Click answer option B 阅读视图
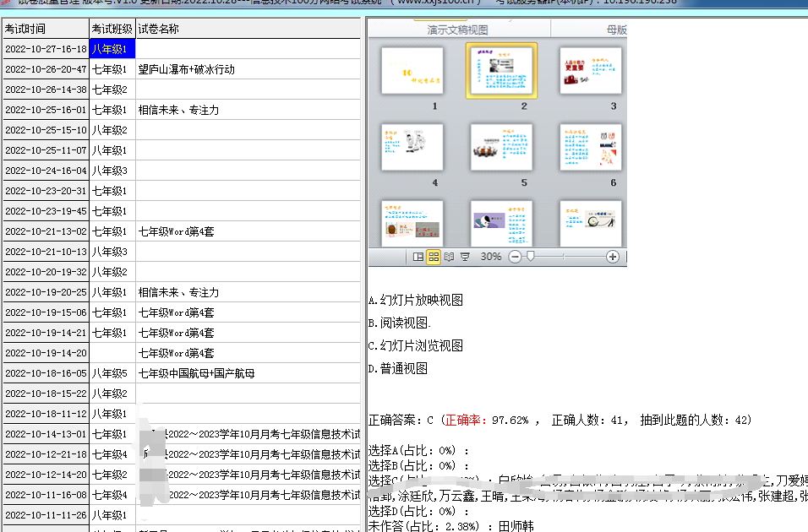 click(400, 323)
